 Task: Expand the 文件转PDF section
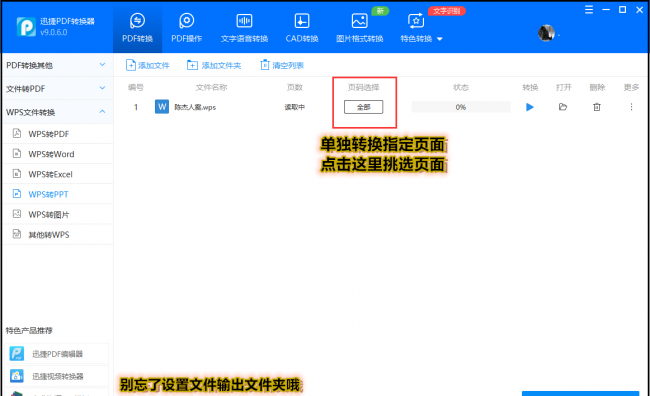click(x=58, y=88)
